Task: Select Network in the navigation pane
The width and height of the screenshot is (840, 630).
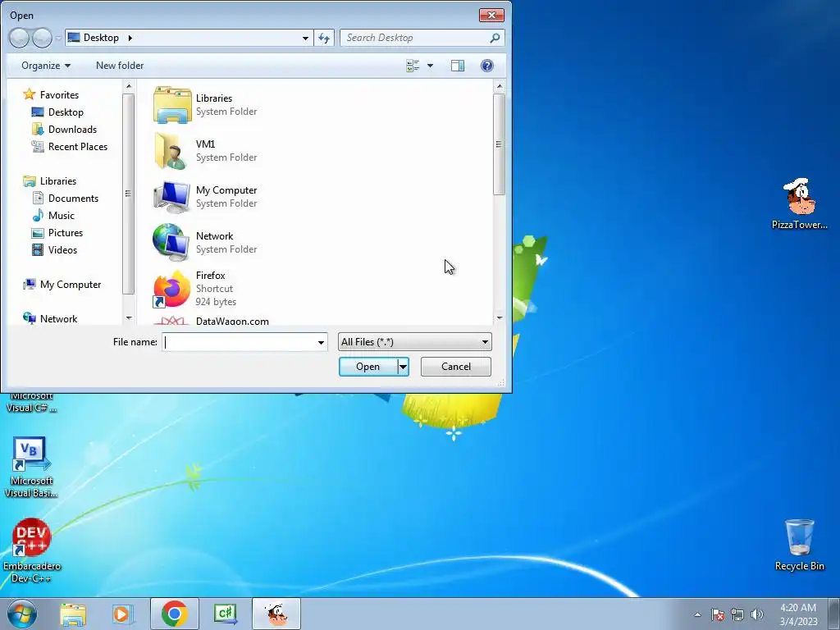Action: point(58,319)
